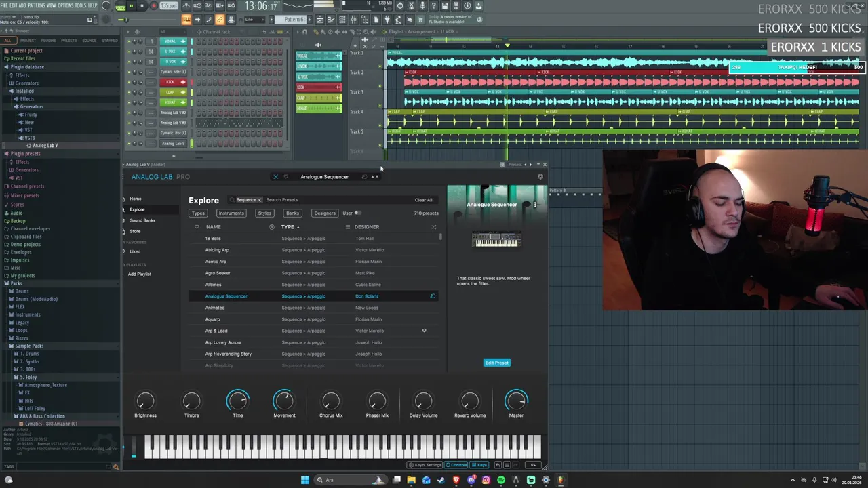Image resolution: width=868 pixels, height=488 pixels.
Task: Toggle Playlist Track 4 mute LED
Action: click(x=380, y=125)
